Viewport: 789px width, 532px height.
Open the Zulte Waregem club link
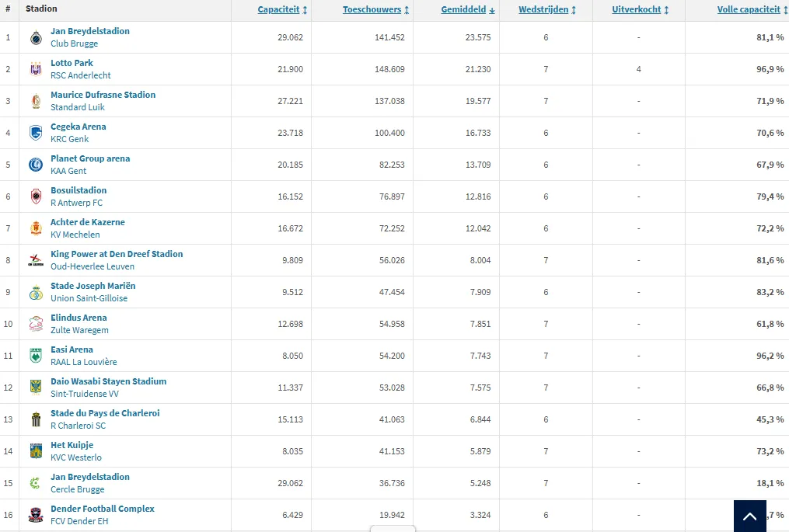[x=79, y=330]
